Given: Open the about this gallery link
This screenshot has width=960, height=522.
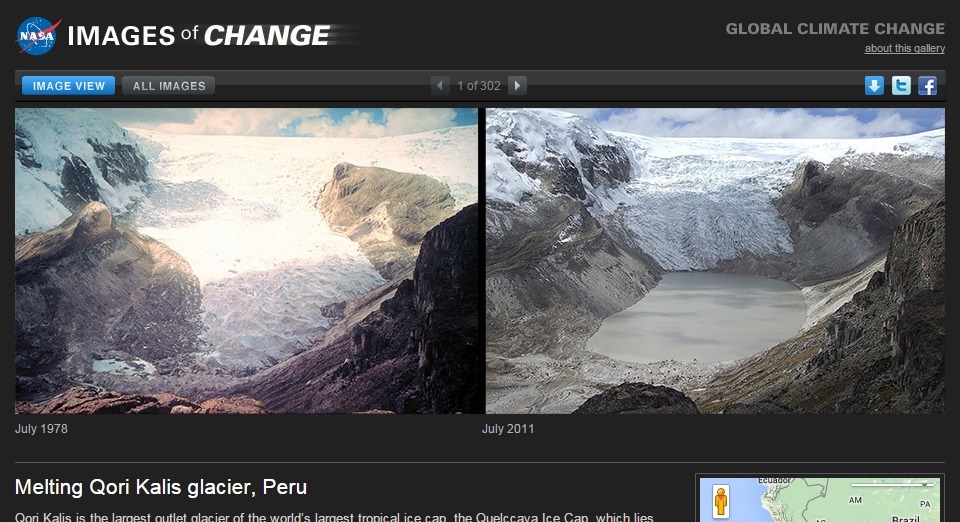Looking at the screenshot, I should pyautogui.click(x=904, y=48).
